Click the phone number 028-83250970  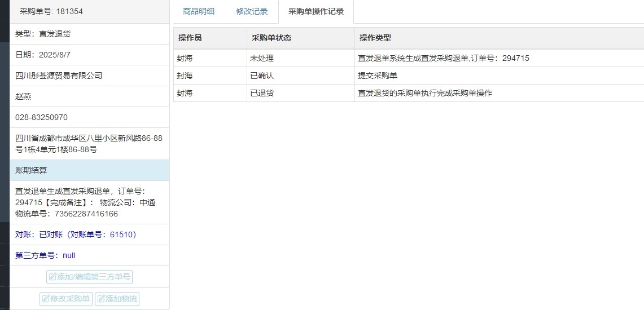click(42, 117)
